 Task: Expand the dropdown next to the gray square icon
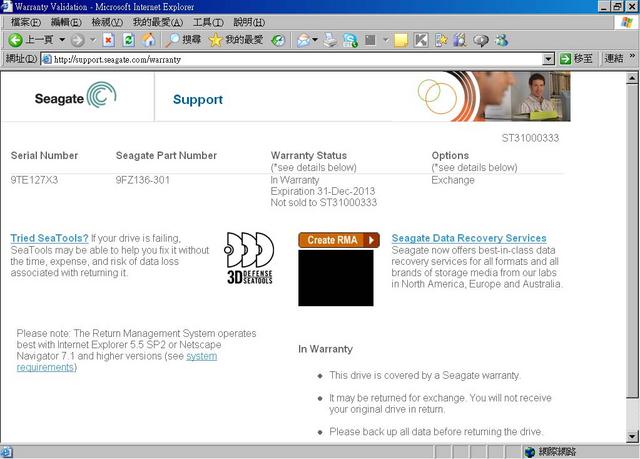click(x=385, y=40)
